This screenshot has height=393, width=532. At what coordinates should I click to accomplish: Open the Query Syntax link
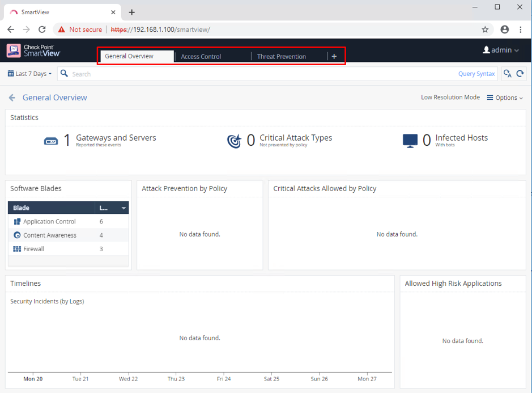pos(476,74)
